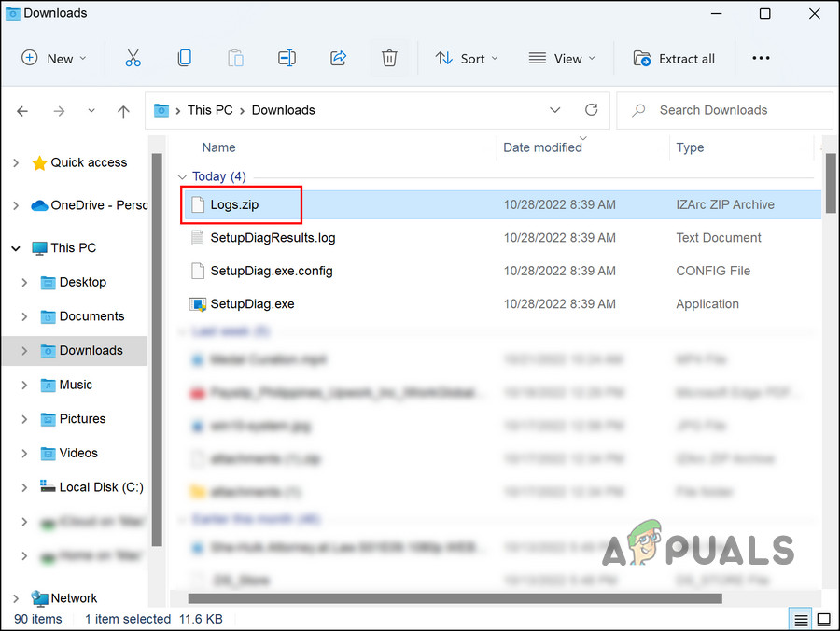The width and height of the screenshot is (840, 631).
Task: Click the Refresh icon by address bar
Action: pos(592,110)
